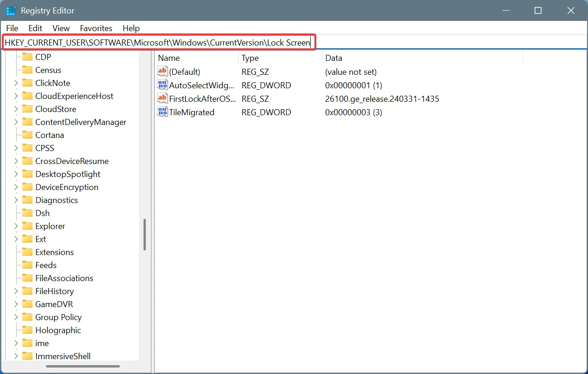Expand the ClickNote key

pyautogui.click(x=16, y=83)
